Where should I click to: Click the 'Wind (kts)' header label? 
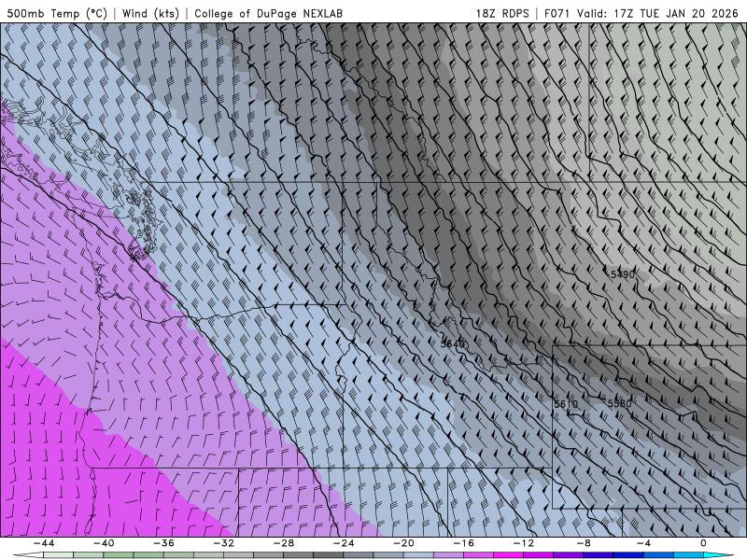pyautogui.click(x=150, y=13)
